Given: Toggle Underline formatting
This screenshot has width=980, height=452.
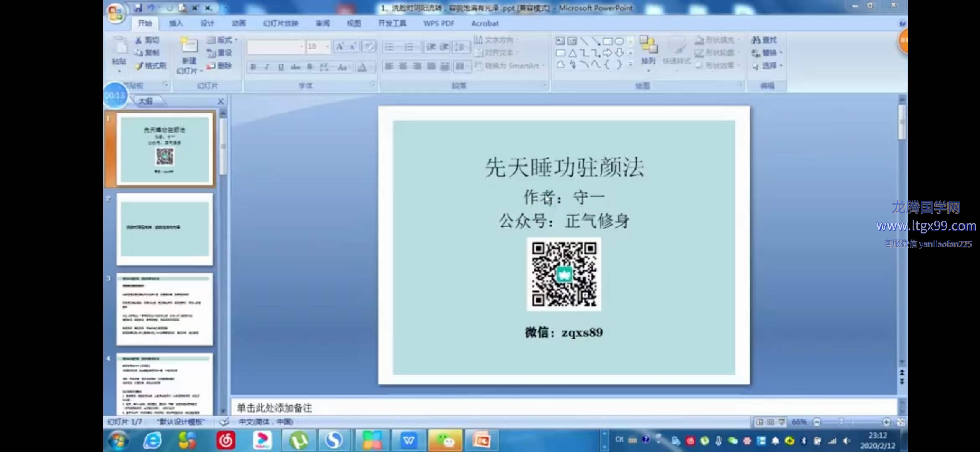Looking at the screenshot, I should click(281, 67).
